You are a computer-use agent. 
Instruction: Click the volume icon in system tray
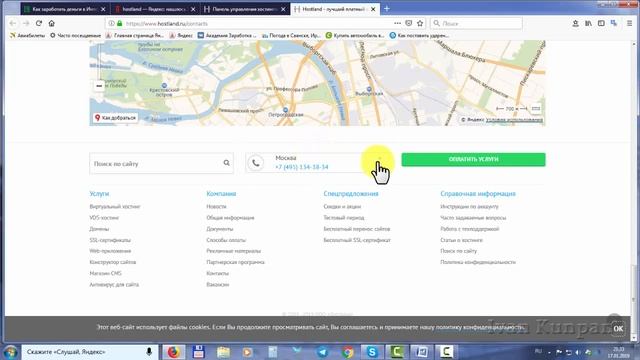[x=578, y=352]
